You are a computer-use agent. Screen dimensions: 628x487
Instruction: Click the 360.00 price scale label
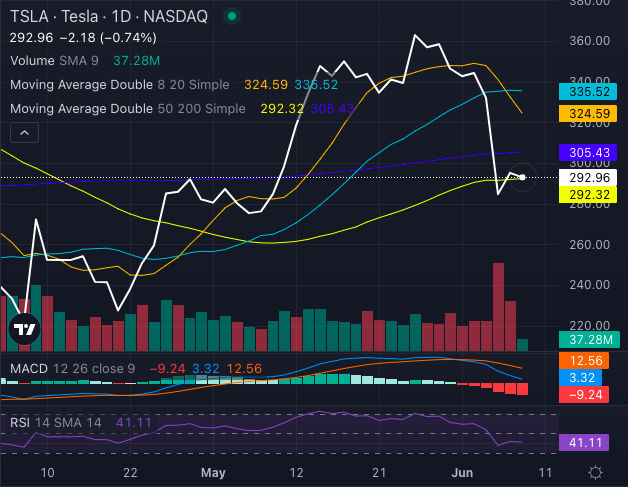coord(590,41)
